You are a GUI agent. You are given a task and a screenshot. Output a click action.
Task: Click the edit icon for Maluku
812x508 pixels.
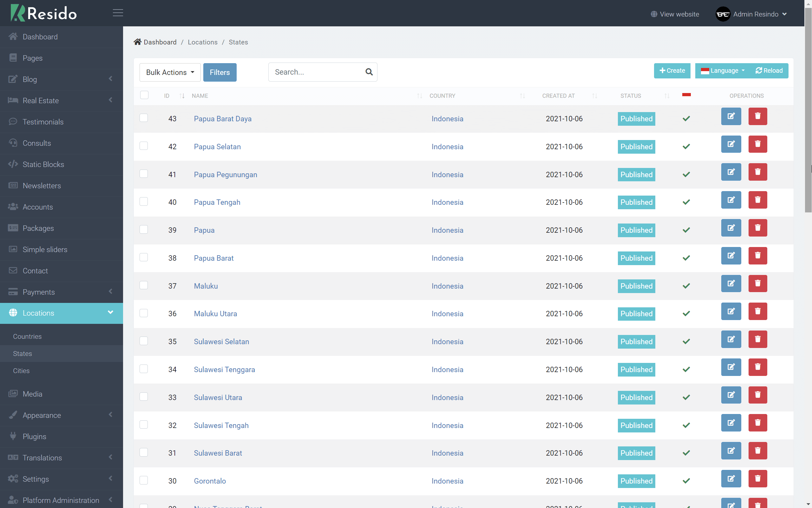pos(731,284)
